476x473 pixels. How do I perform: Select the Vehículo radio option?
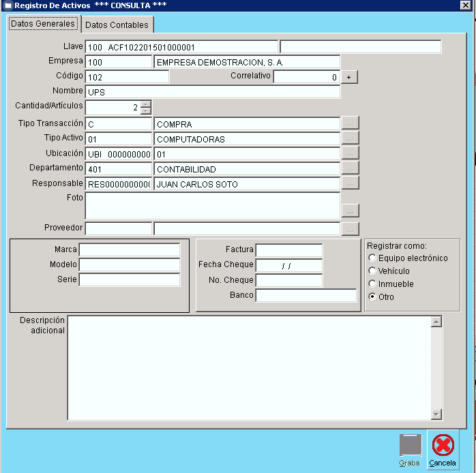click(372, 271)
